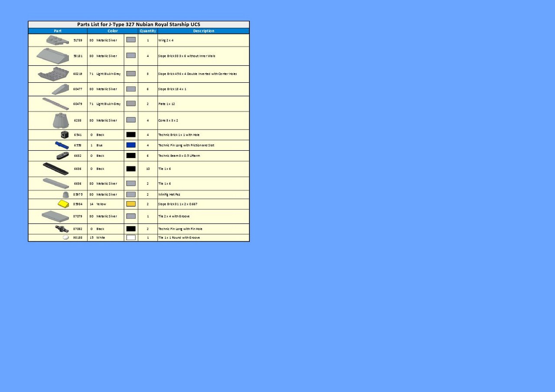The height and width of the screenshot is (392, 555).
Task: Click the Wing 2 x 4 part image
Action: (58, 40)
